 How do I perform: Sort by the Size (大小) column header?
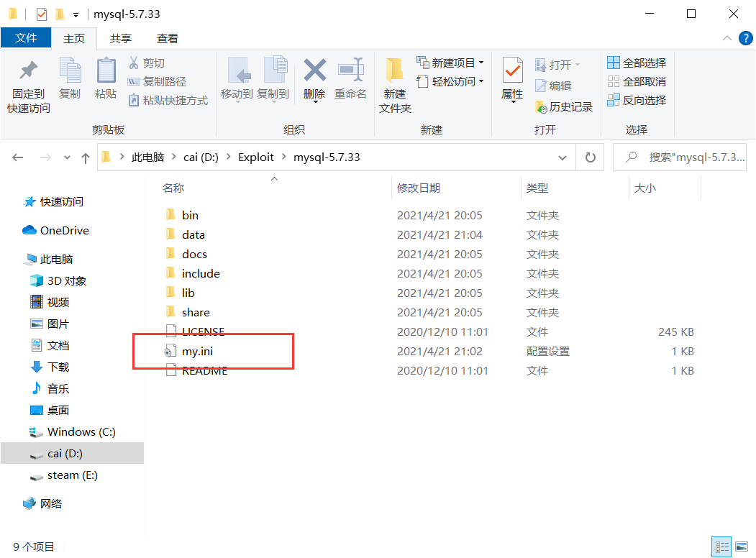645,188
